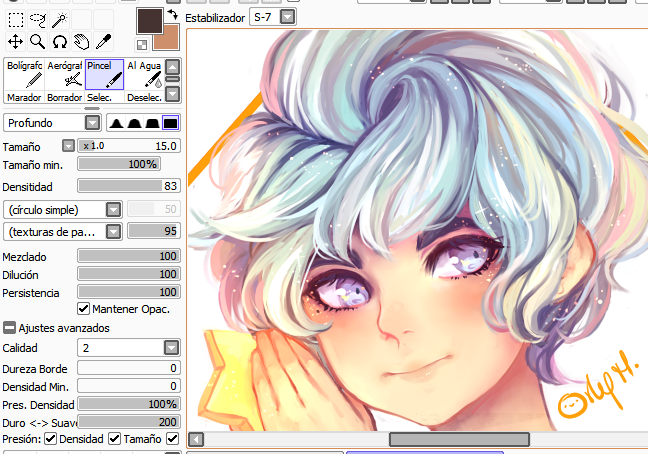
Task: Adjust the Dureza Borde 0 slider
Action: [129, 368]
